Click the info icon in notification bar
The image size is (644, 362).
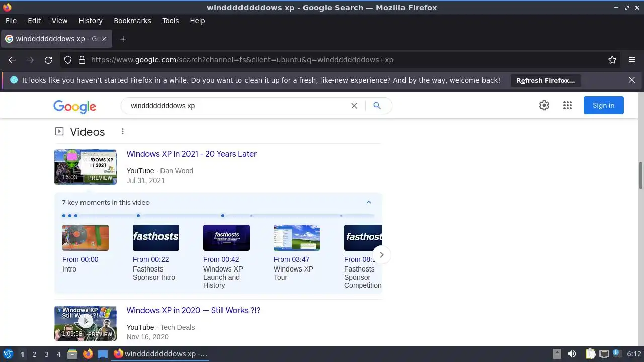tap(14, 80)
